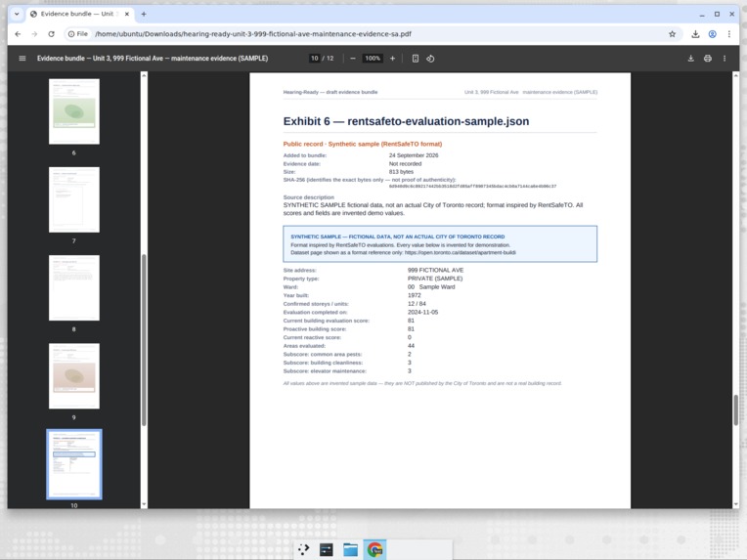Click the thumbnail panel scrollbar
Screen dimensions: 747x560
144,340
